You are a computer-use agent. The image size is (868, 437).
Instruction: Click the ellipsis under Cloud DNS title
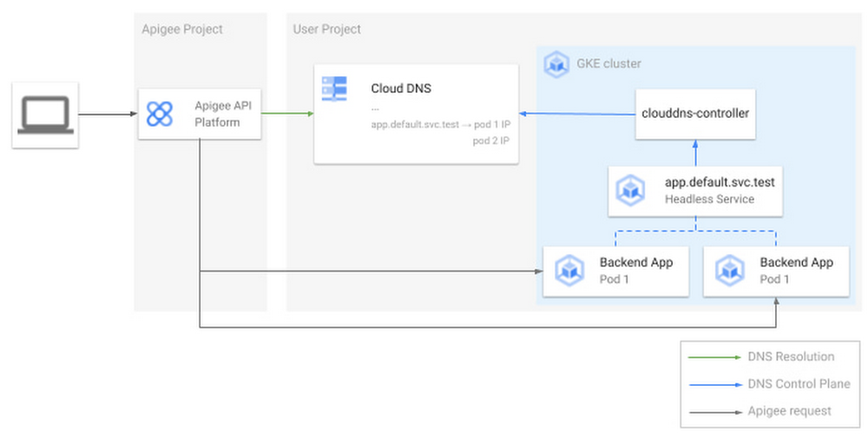375,108
